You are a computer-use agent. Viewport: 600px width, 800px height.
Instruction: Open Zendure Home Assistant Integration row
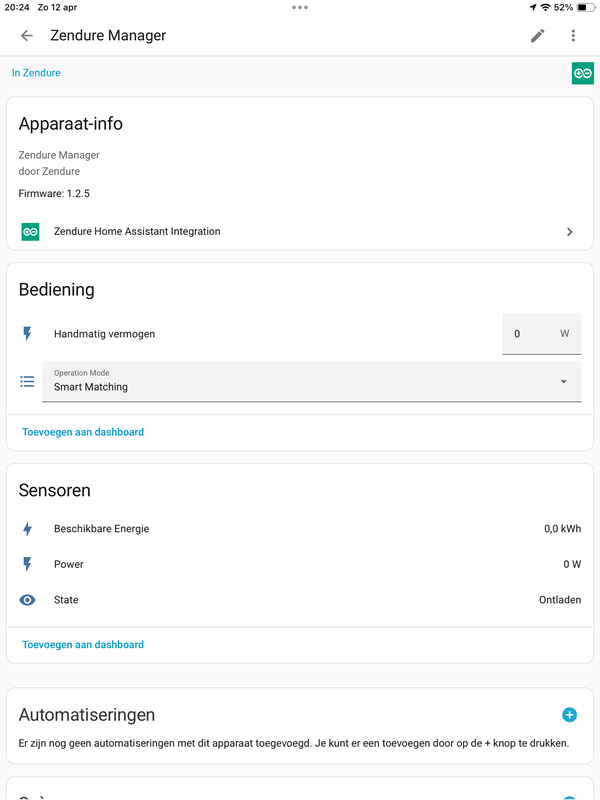300,232
